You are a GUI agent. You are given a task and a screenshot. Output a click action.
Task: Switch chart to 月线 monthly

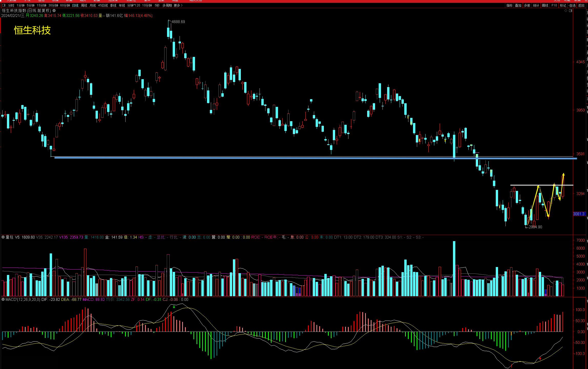pos(93,5)
